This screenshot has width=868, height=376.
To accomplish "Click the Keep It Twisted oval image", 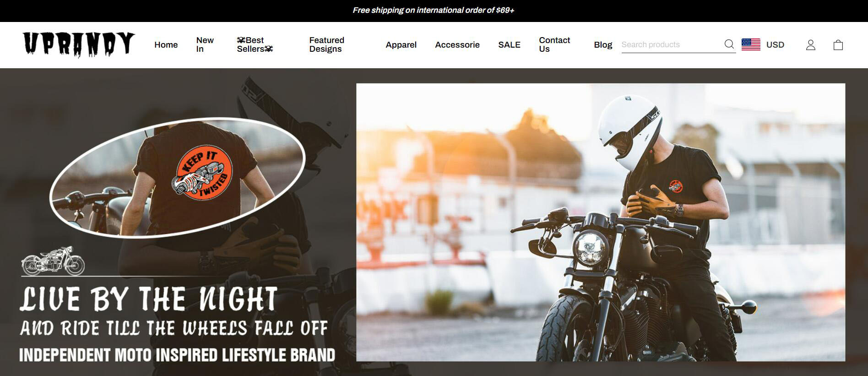I will coord(177,178).
